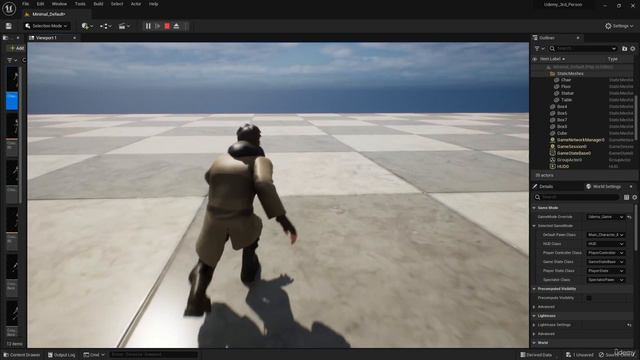
Task: Open the HUD Class dropdown
Action: (605, 244)
